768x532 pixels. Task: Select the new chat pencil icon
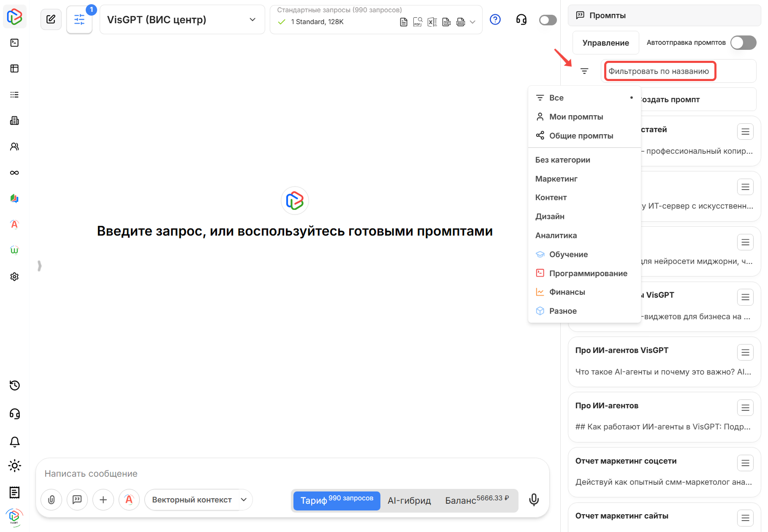51,19
